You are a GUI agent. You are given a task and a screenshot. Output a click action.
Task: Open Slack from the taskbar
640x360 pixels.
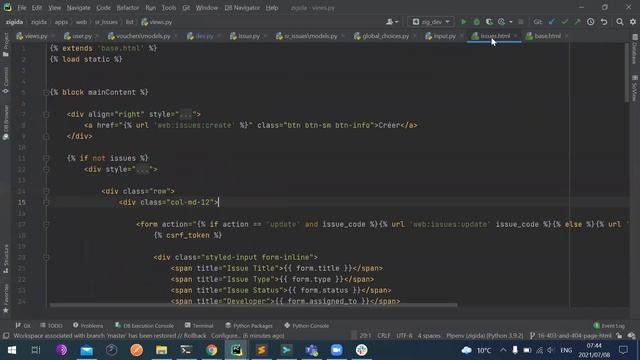[x=361, y=350]
